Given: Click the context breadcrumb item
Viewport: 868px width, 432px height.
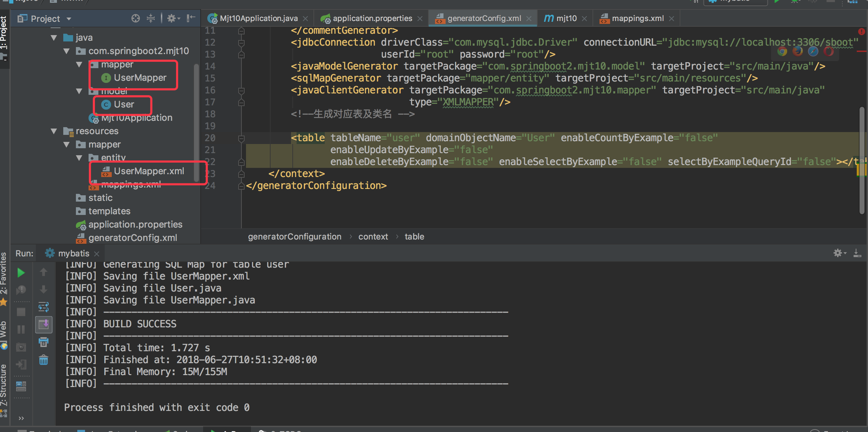Looking at the screenshot, I should (x=373, y=237).
